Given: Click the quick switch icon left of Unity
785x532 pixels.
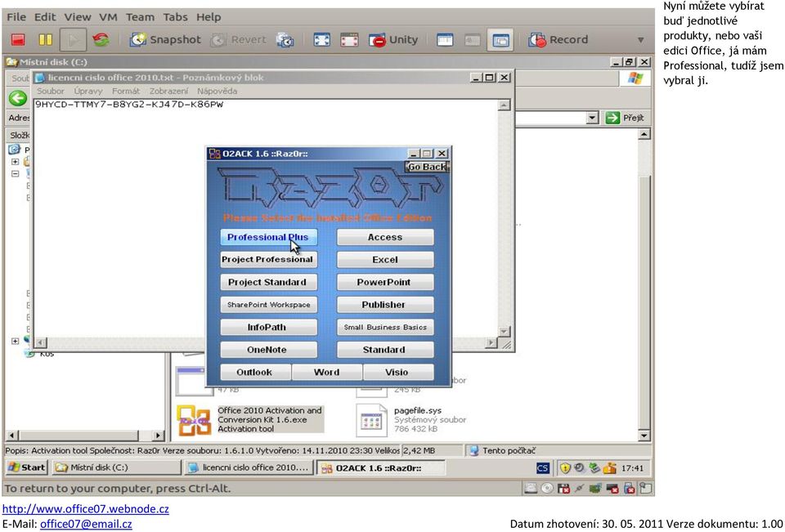Looking at the screenshot, I should 349,39.
